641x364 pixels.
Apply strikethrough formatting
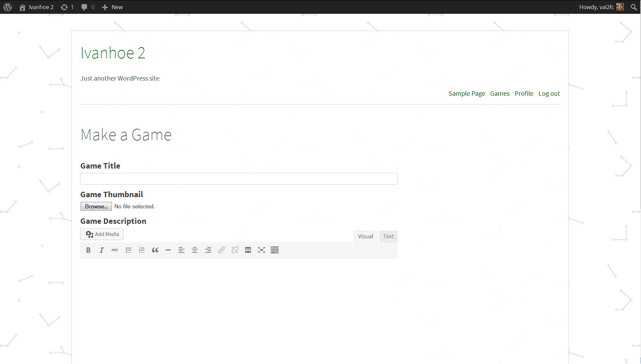115,250
